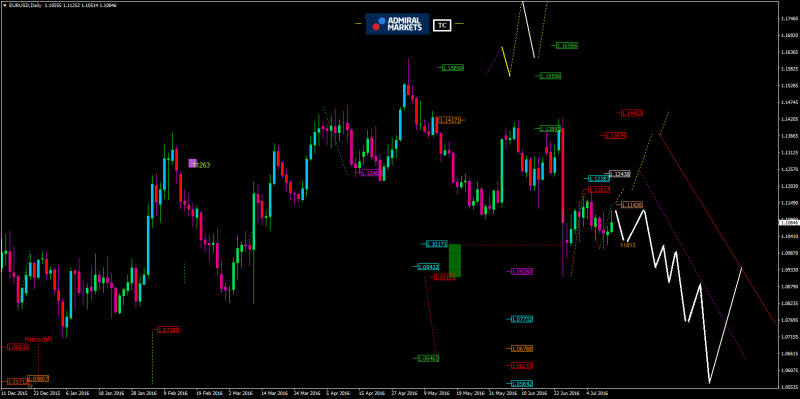Click the green 1.16586 price label

[567, 45]
